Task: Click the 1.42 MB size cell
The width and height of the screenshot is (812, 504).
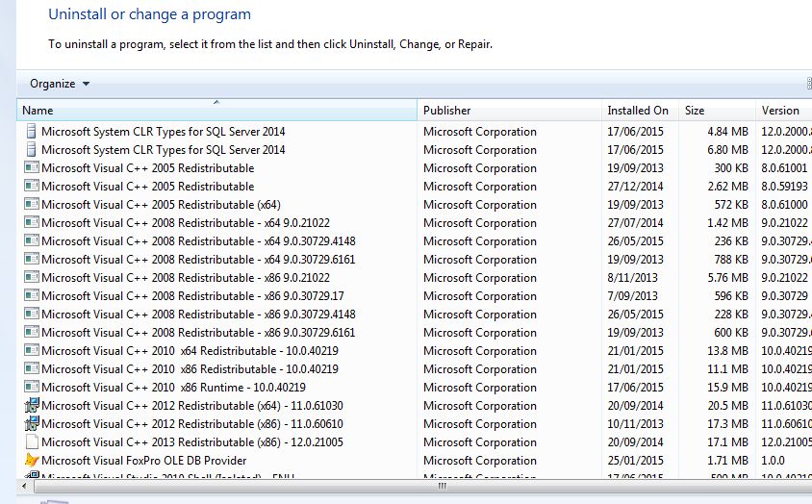Action: [727, 223]
